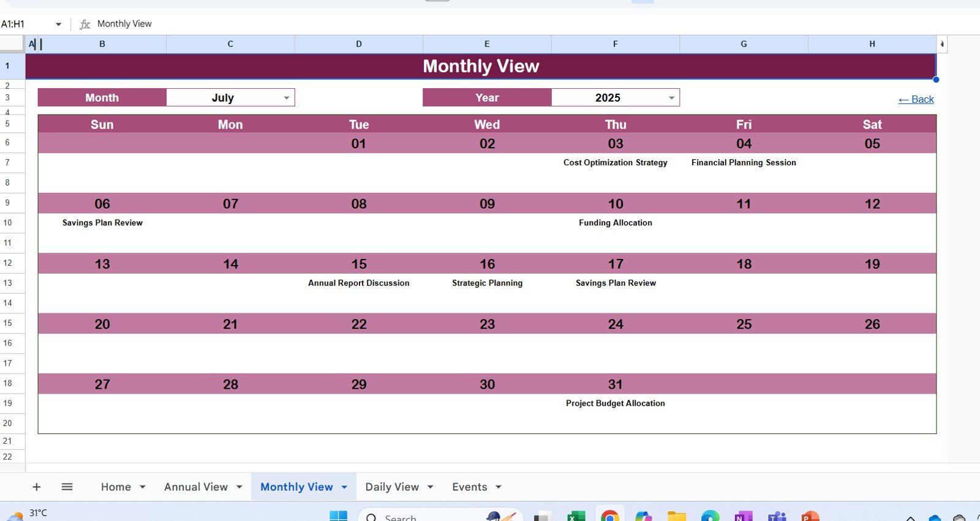Open the Monthly View tab menu arrow
Image resolution: width=980 pixels, height=521 pixels.
pos(344,487)
